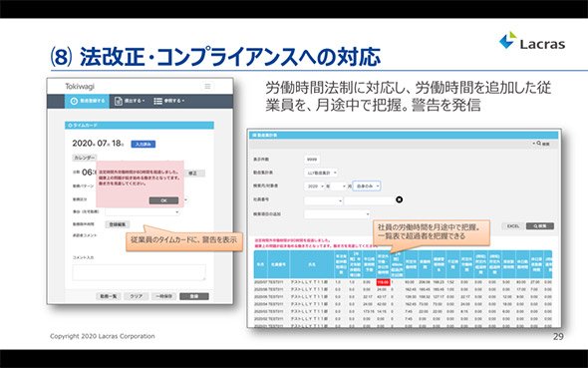Click the comment input text area
This screenshot has width=588, height=368.
coord(139,272)
